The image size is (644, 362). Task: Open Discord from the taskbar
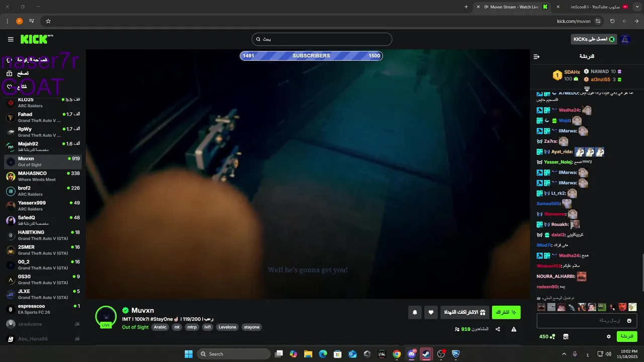(x=412, y=354)
